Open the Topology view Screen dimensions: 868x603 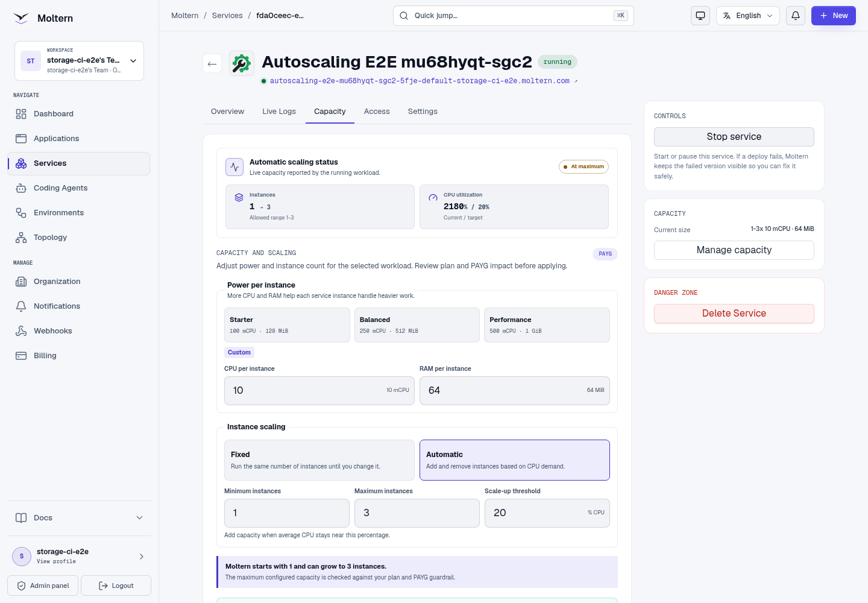pos(78,238)
